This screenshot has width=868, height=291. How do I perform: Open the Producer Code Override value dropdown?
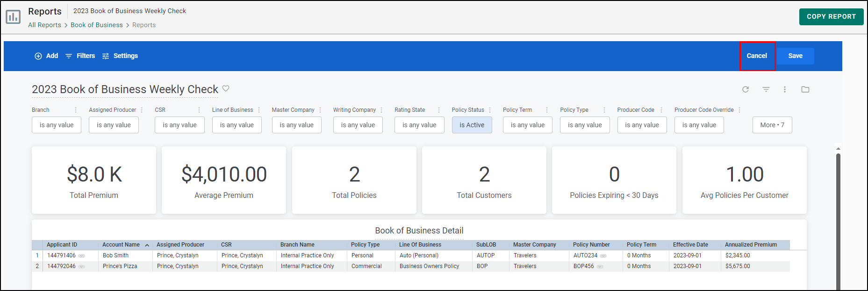(699, 125)
